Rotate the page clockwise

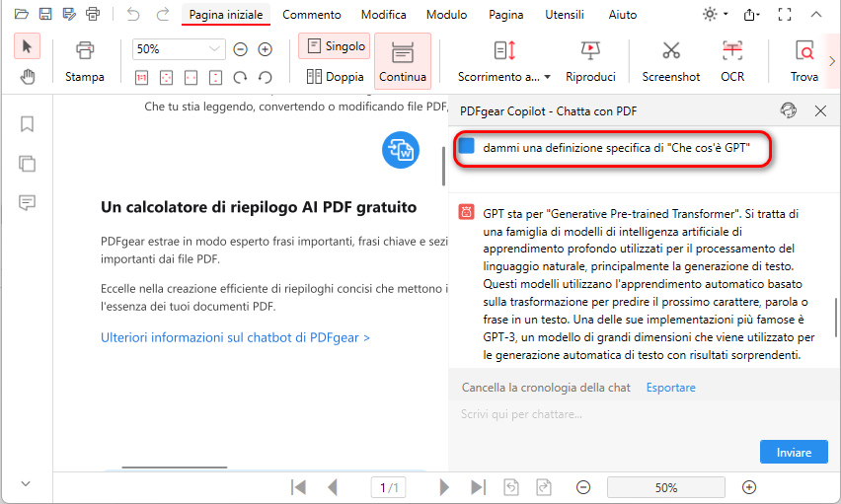pos(240,78)
